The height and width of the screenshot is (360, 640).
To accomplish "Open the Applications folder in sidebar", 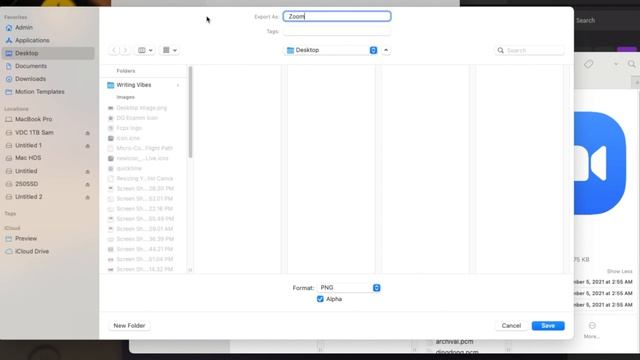I will click(x=32, y=40).
